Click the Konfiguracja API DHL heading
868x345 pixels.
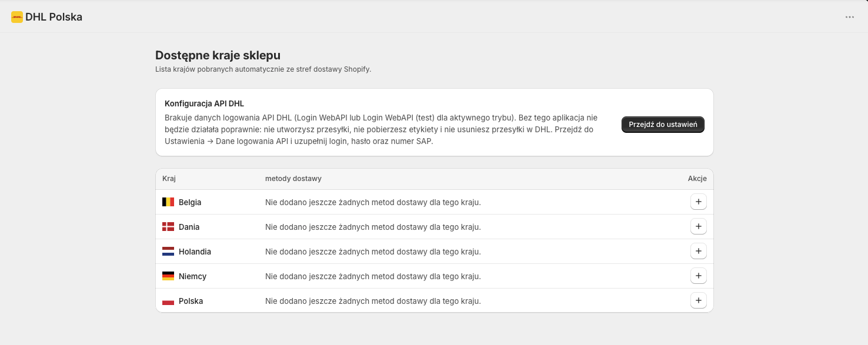[204, 103]
